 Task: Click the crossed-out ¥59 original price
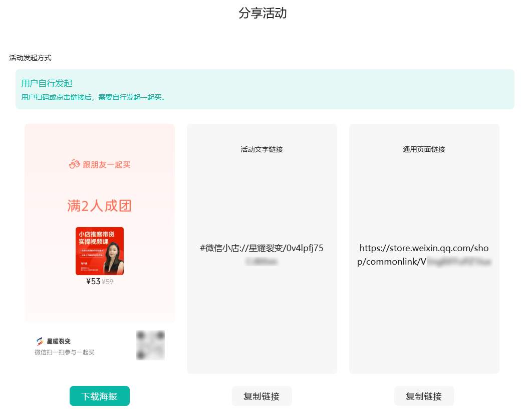pyautogui.click(x=108, y=282)
